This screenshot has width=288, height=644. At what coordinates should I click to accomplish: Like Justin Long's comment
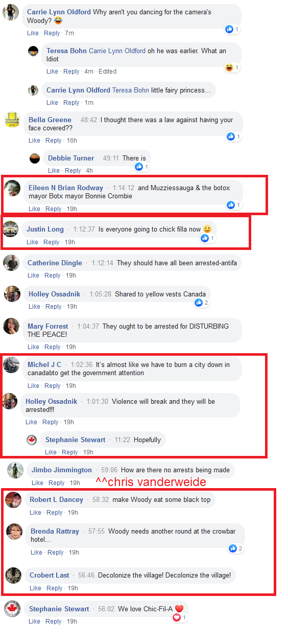pyautogui.click(x=32, y=242)
